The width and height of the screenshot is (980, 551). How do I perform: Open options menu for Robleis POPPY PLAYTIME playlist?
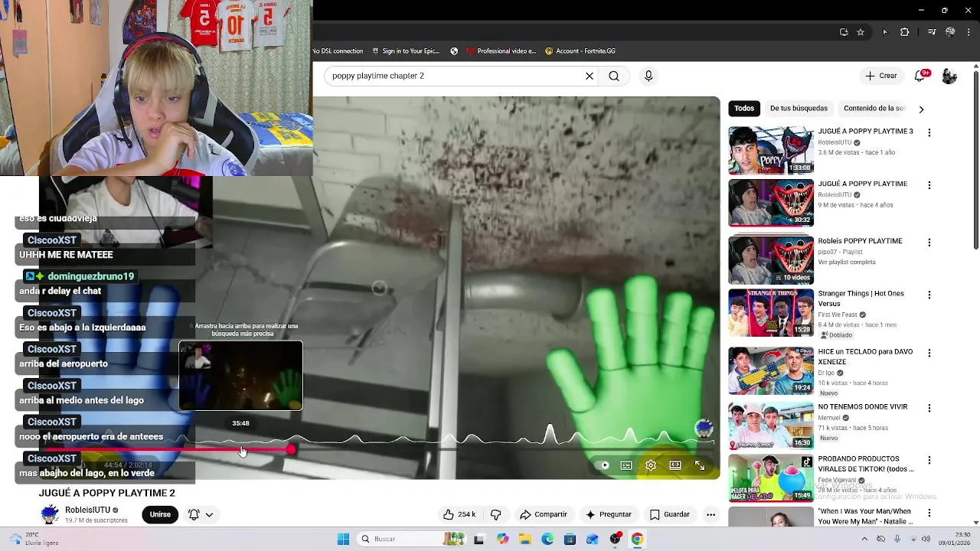click(x=929, y=242)
